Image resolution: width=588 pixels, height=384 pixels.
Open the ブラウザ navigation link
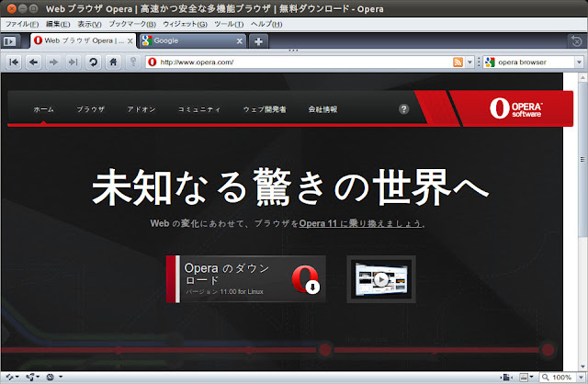pos(91,109)
